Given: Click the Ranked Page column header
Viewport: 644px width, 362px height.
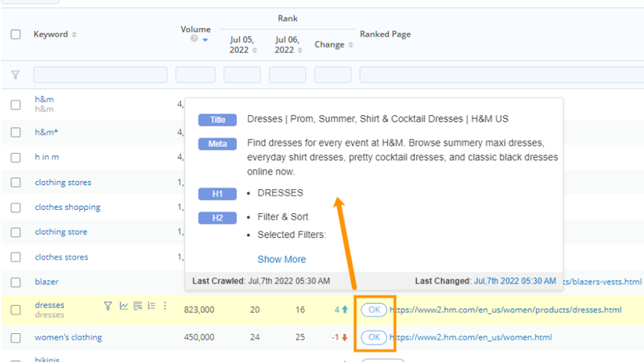Looking at the screenshot, I should coord(386,34).
